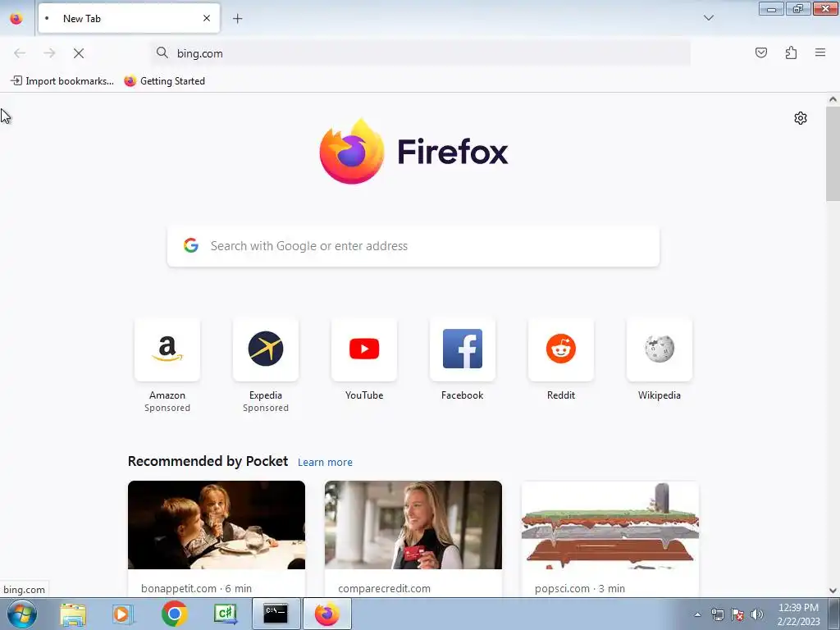This screenshot has height=630, width=840.
Task: Open the Windows Start menu orb
Action: click(21, 614)
